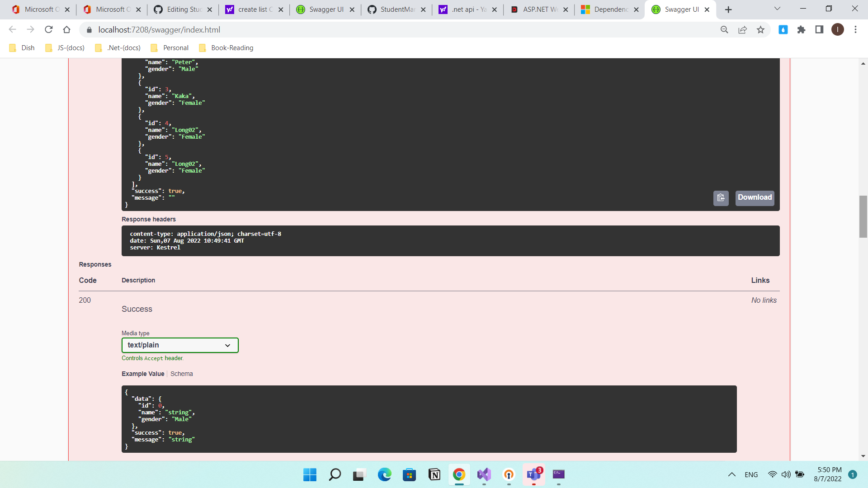The image size is (868, 488).
Task: Open the browser tab search chevron
Action: click(777, 9)
